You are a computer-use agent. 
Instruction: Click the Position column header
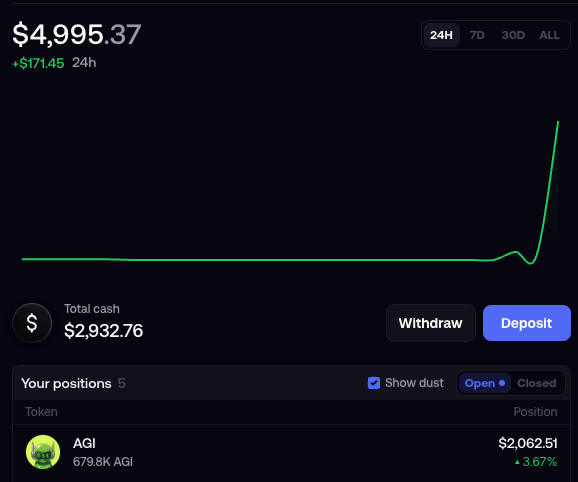(x=535, y=412)
